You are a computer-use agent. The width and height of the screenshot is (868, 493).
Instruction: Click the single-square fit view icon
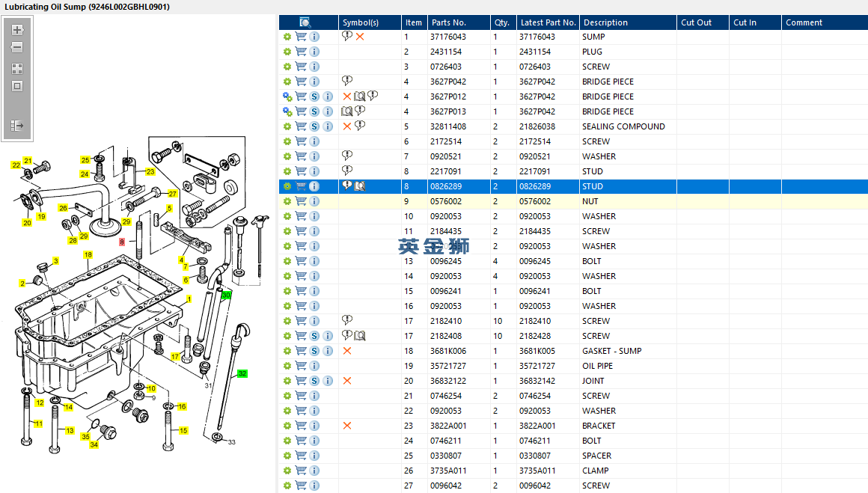click(17, 86)
